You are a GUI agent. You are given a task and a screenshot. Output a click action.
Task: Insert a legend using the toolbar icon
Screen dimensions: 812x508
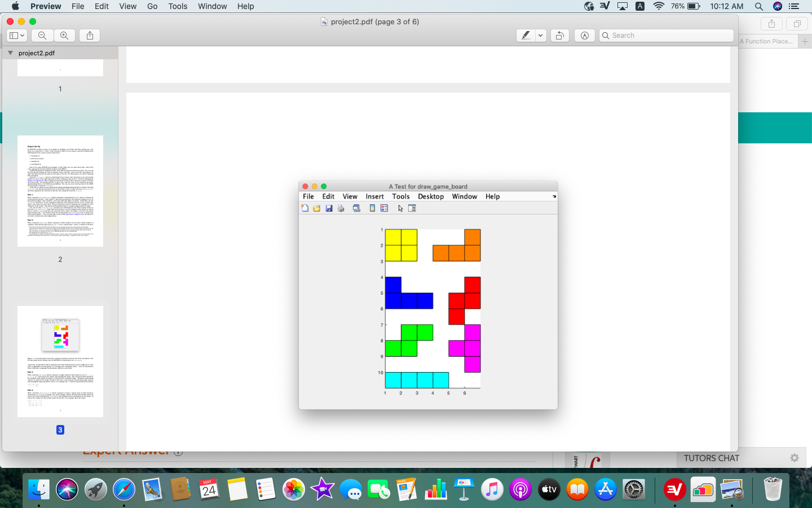tap(384, 208)
